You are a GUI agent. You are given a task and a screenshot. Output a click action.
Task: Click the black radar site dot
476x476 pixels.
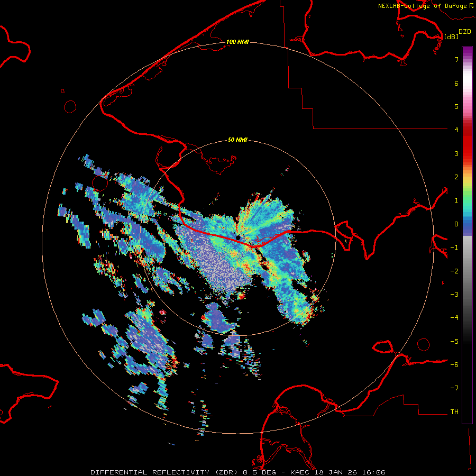click(x=238, y=237)
